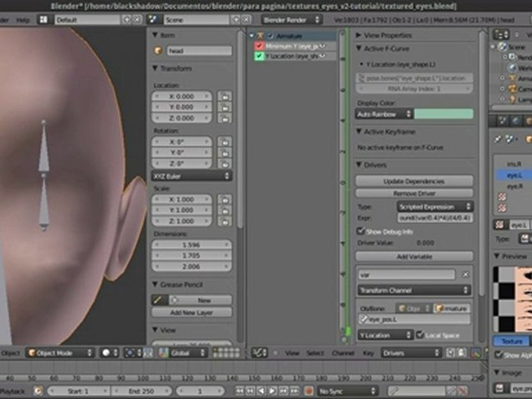Click the Scene icon in the outliner
The image size is (532, 399).
point(502,47)
